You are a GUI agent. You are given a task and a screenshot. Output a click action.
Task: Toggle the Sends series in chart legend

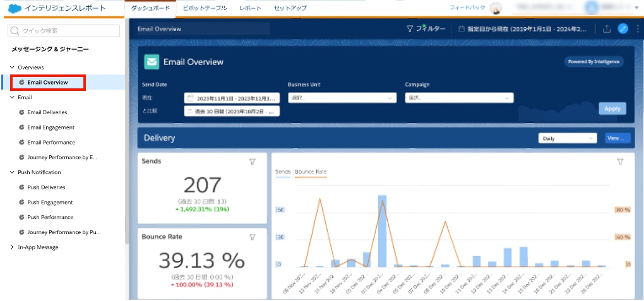click(x=283, y=172)
